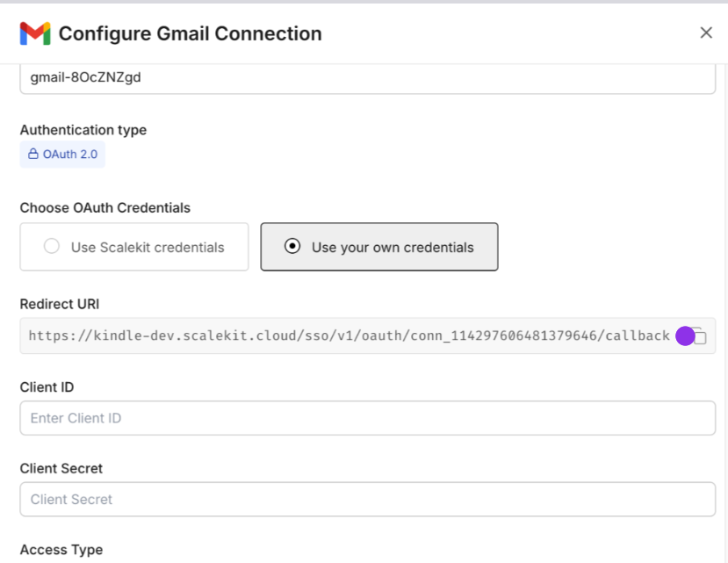The image size is (728, 563).
Task: Click the purple indicator dot beside the copy icon
Action: pos(684,336)
